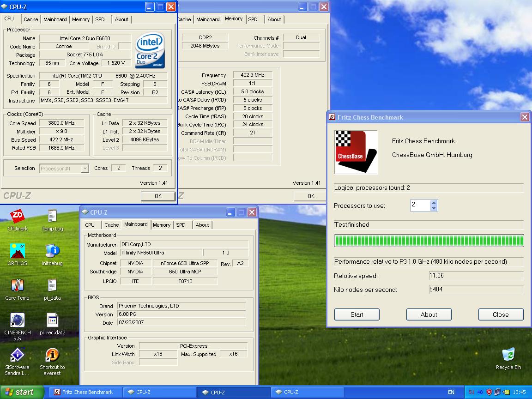
Task: Click the green benchmark progress bar
Action: [x=429, y=241]
